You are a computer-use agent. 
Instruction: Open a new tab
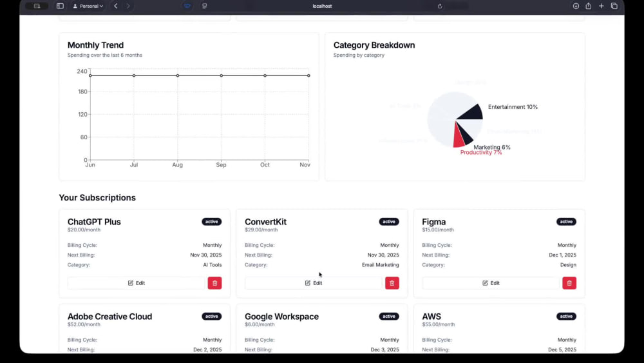click(x=601, y=6)
